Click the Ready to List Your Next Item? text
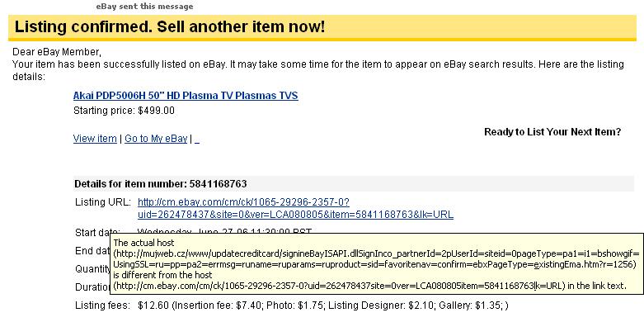This screenshot has width=644, height=322. coord(552,132)
